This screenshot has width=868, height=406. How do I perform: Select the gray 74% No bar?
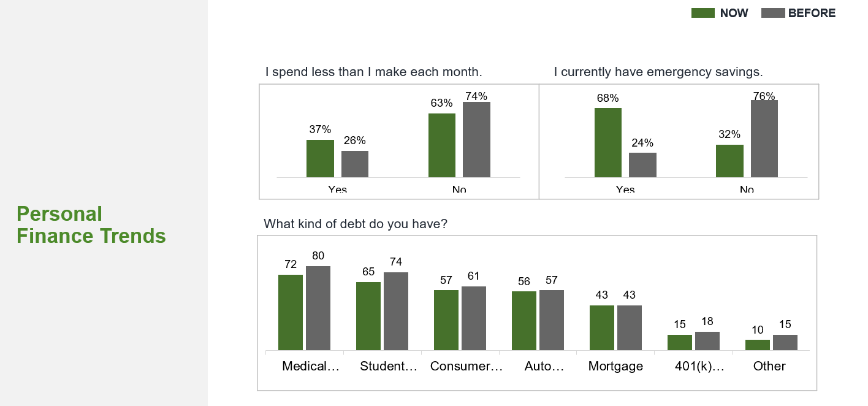point(476,139)
